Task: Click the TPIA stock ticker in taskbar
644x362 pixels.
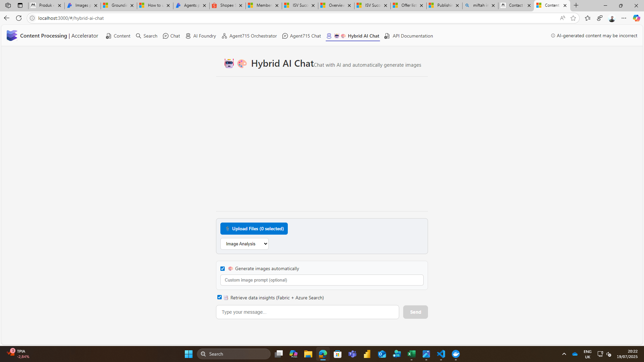Action: [17, 354]
